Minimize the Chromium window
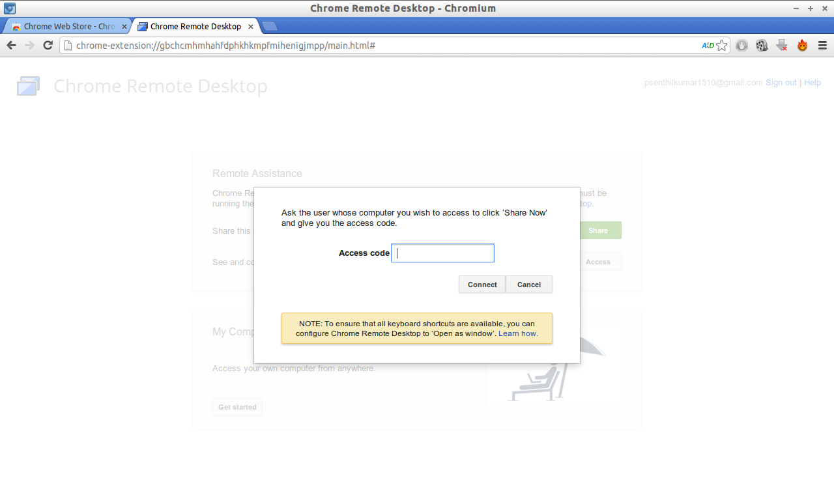Image resolution: width=834 pixels, height=504 pixels. (797, 8)
